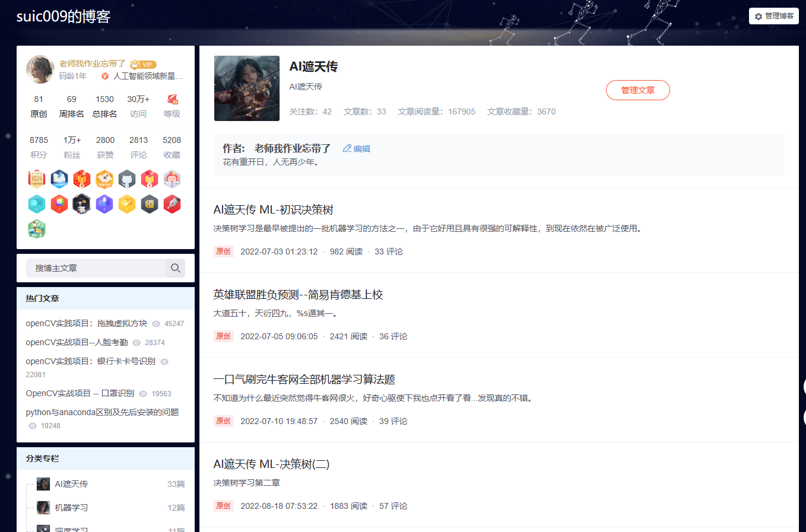Screen dimensions: 806x532
Task: Select the GitHub cat medal badge
Action: 127,179
